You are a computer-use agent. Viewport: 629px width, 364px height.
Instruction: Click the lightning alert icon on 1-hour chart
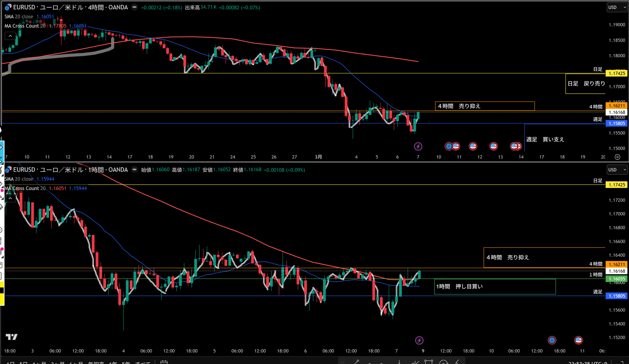(419, 340)
